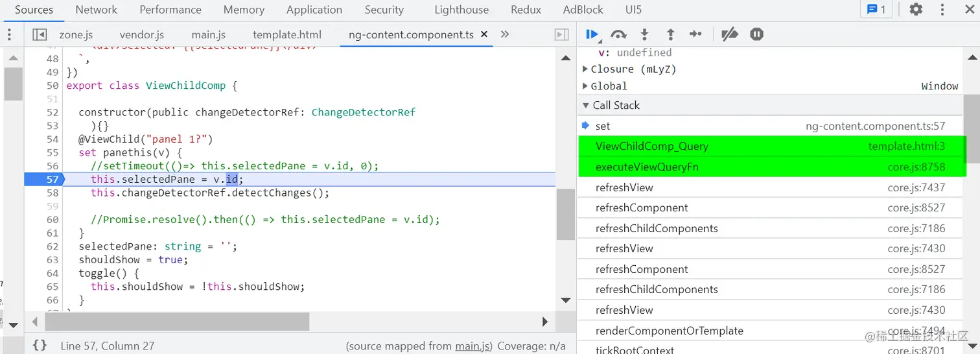Image resolution: width=980 pixels, height=354 pixels.
Task: Select the tickRootContext stack frame
Action: tap(771, 349)
